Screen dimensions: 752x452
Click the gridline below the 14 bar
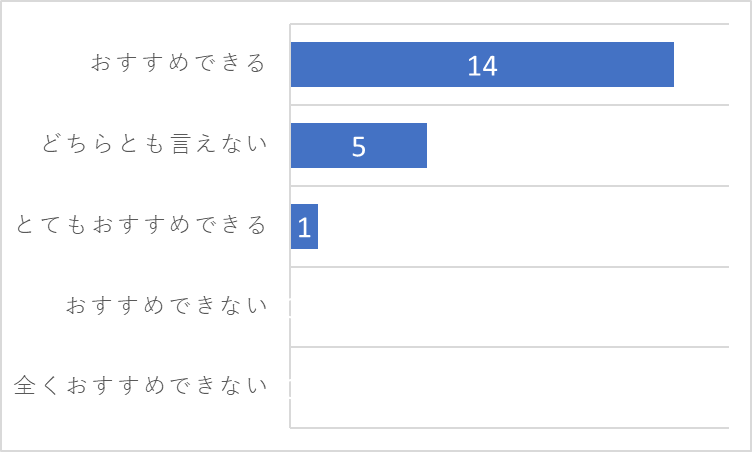[509, 105]
